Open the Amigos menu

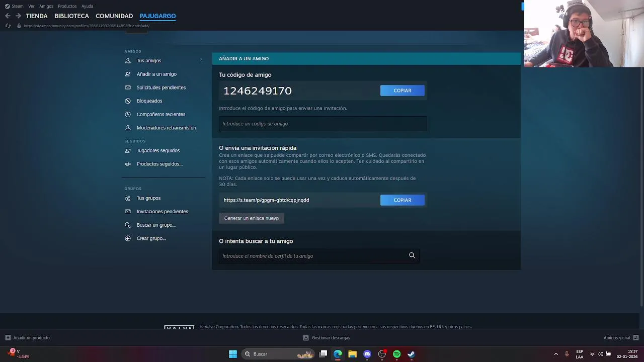(46, 6)
